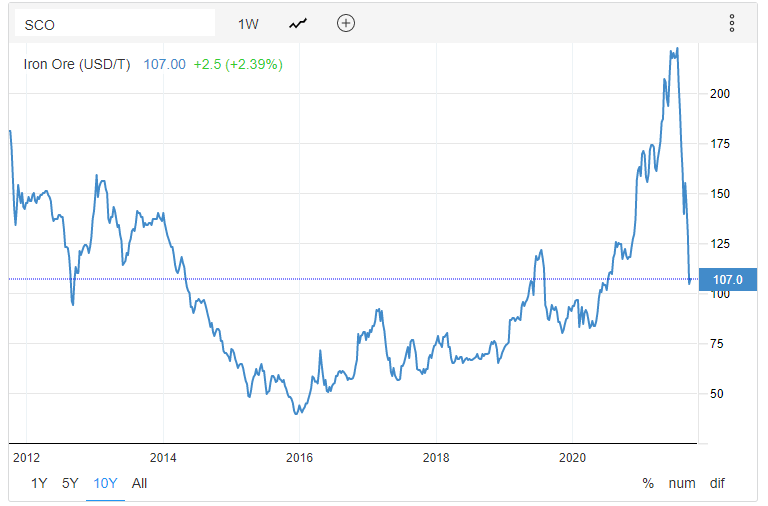Click the +2.5 (+2.39%) change value
This screenshot has height=506, width=768.
click(238, 64)
